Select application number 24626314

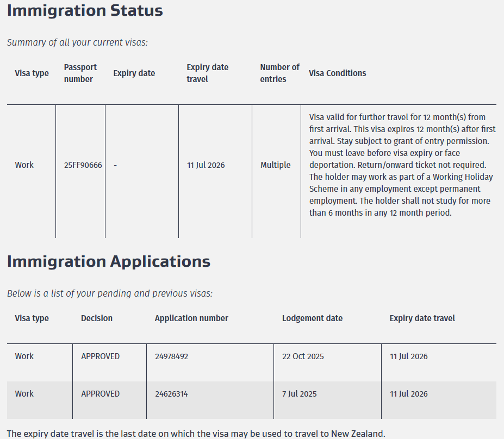(x=171, y=394)
